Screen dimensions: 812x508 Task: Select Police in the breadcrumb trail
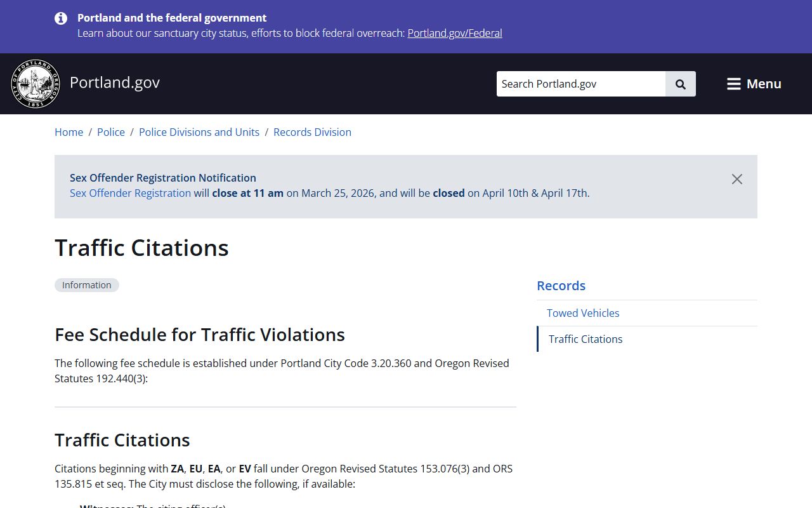(111, 132)
